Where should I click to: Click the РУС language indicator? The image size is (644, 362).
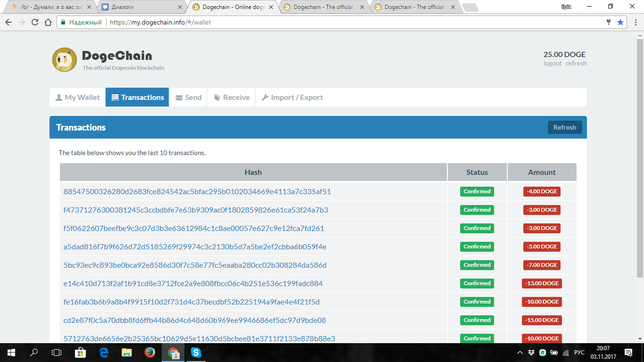[579, 353]
